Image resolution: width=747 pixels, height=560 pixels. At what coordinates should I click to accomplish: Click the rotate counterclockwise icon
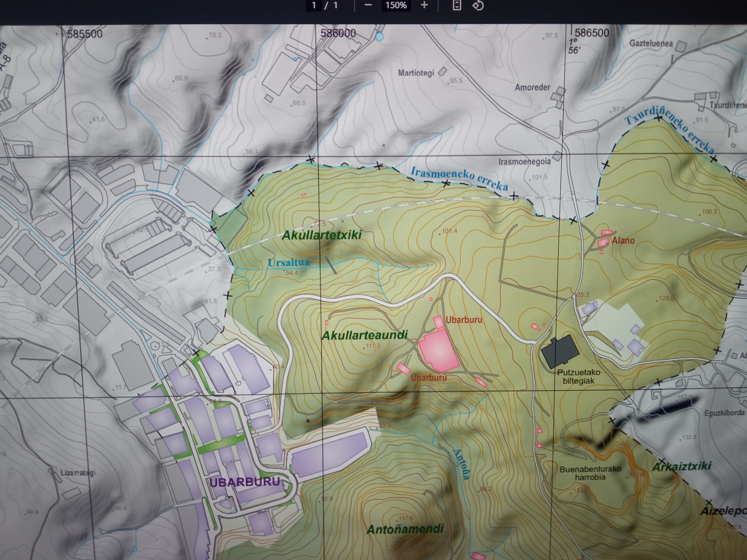click(x=478, y=5)
